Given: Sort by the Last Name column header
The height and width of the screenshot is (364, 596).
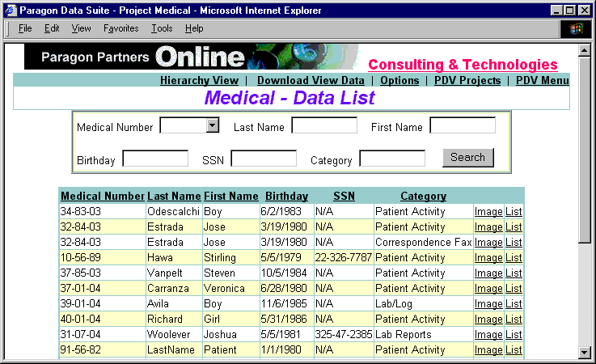Looking at the screenshot, I should click(x=174, y=196).
